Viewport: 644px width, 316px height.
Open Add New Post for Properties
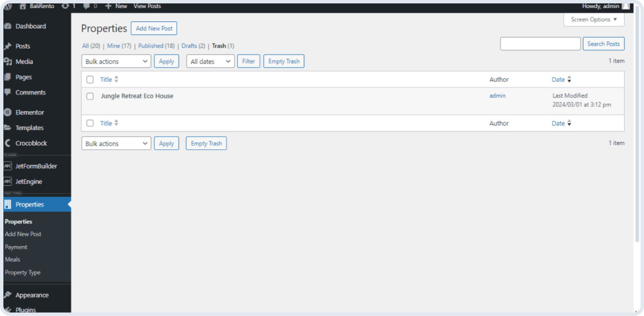[154, 28]
